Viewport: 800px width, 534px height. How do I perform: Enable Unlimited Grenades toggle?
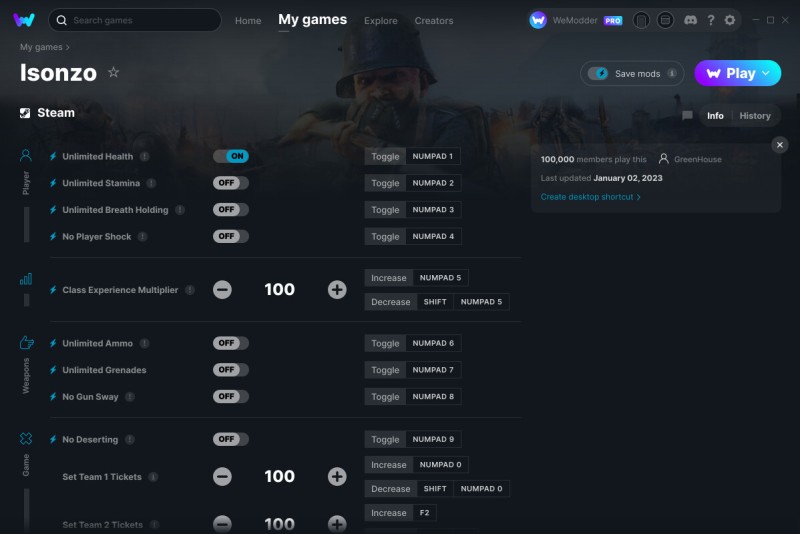pyautogui.click(x=231, y=369)
